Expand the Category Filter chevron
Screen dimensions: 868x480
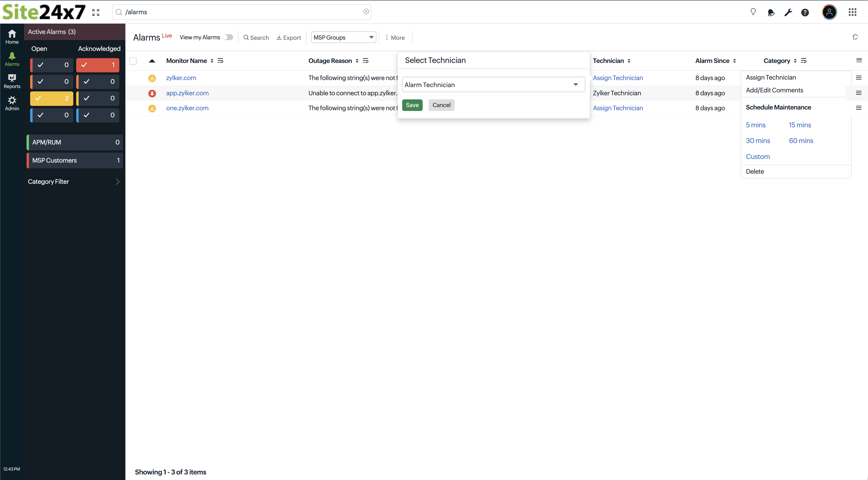(x=118, y=182)
